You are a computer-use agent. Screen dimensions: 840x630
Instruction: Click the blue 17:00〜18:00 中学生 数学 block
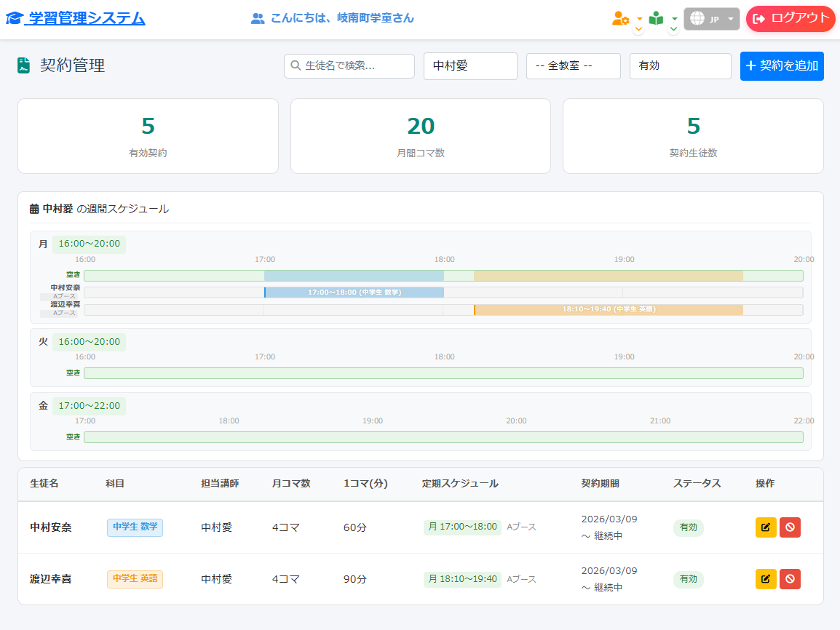(x=354, y=292)
